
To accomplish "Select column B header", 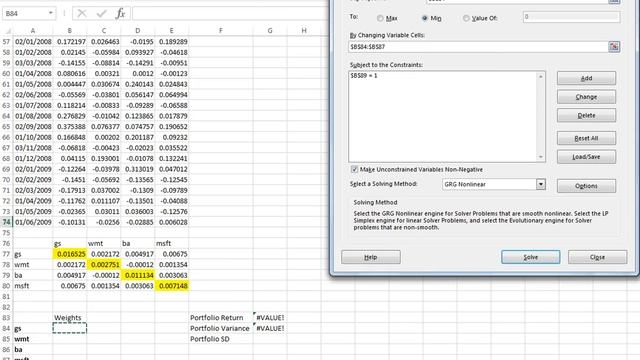I will 69,31.
